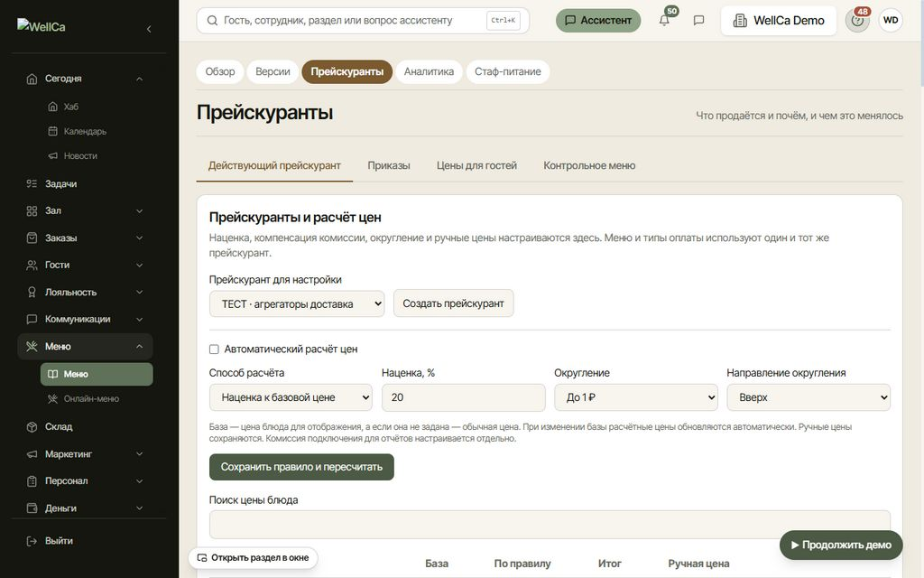The image size is (924, 578).
Task: Click the Меню utensils icon in sidebar
Action: click(x=32, y=346)
